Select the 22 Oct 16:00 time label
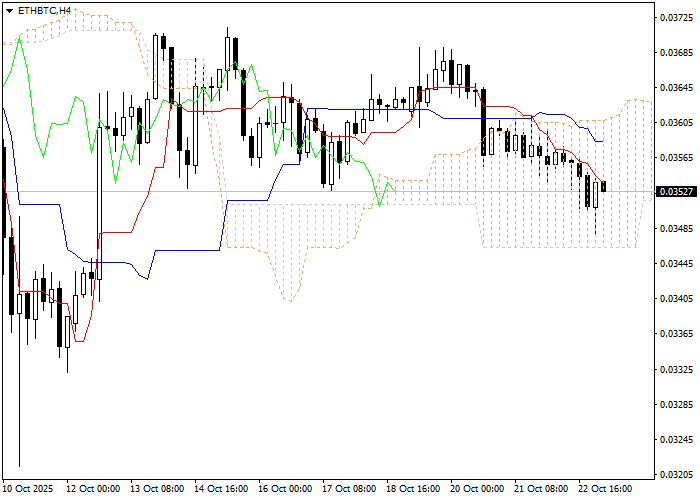Image resolution: width=700 pixels, height=500 pixels. coord(605,489)
